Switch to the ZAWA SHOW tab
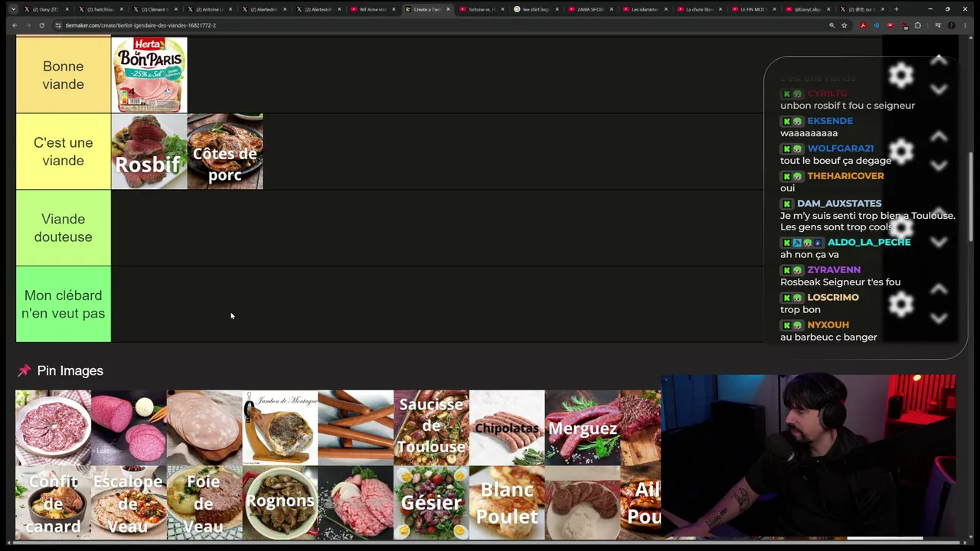The height and width of the screenshot is (551, 980). pyautogui.click(x=591, y=9)
